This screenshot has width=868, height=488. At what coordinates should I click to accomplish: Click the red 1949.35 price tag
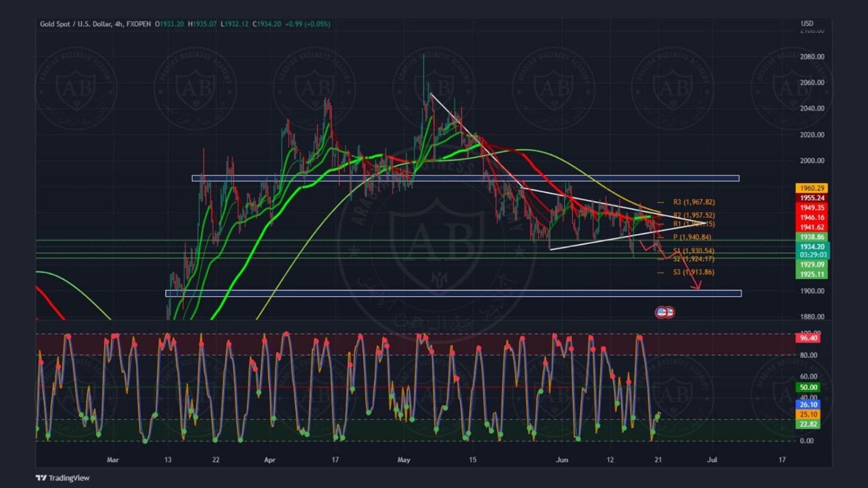(812, 208)
